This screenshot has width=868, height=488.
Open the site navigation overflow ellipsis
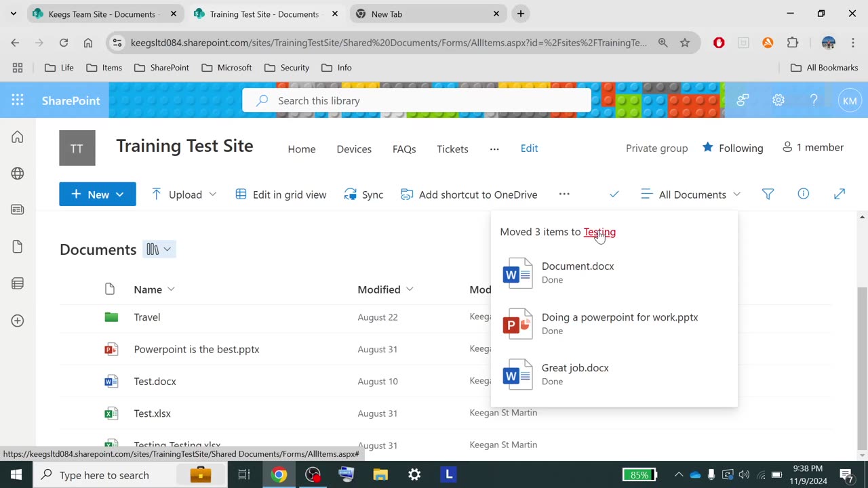pyautogui.click(x=494, y=148)
